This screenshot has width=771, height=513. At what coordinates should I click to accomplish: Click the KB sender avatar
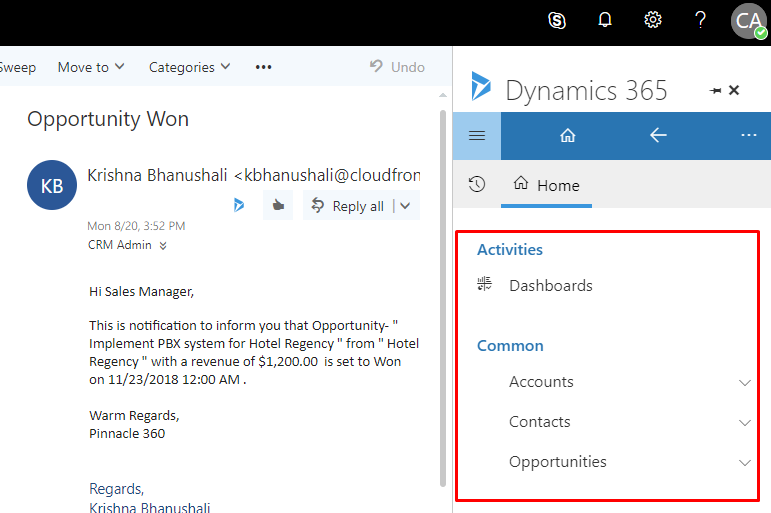click(x=52, y=185)
